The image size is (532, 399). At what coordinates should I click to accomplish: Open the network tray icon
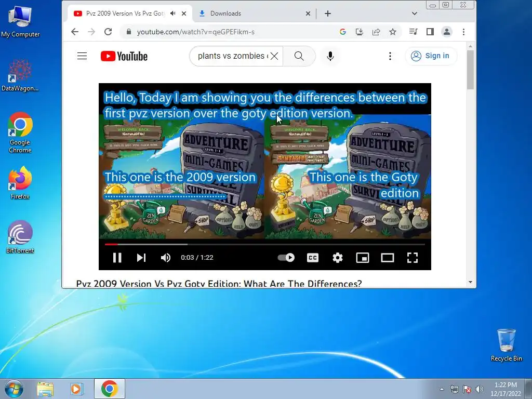pos(454,389)
